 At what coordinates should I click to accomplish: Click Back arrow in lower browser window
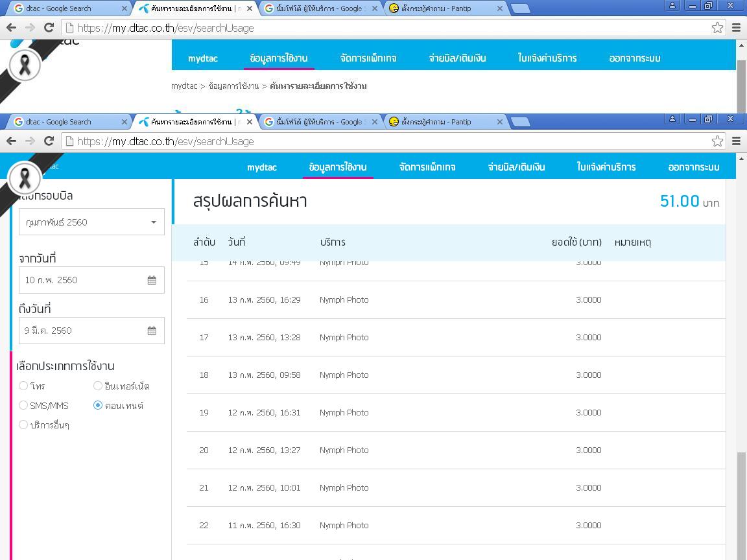12,141
